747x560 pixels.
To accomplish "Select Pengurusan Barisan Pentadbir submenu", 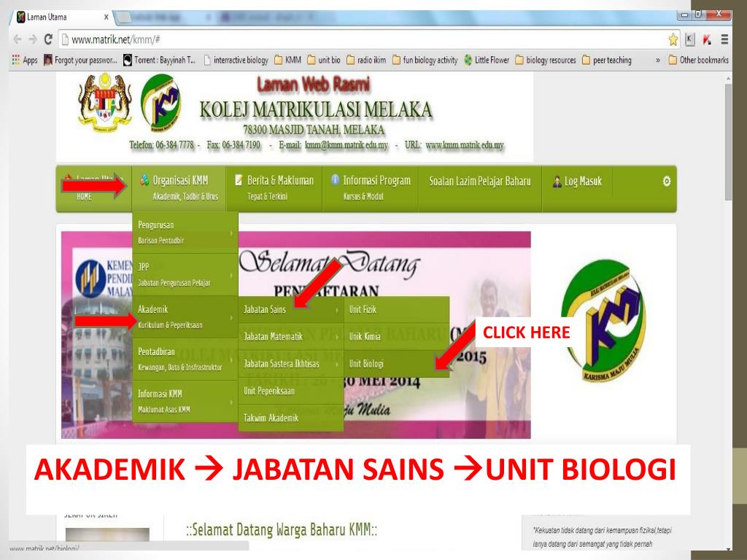I will coord(185,233).
